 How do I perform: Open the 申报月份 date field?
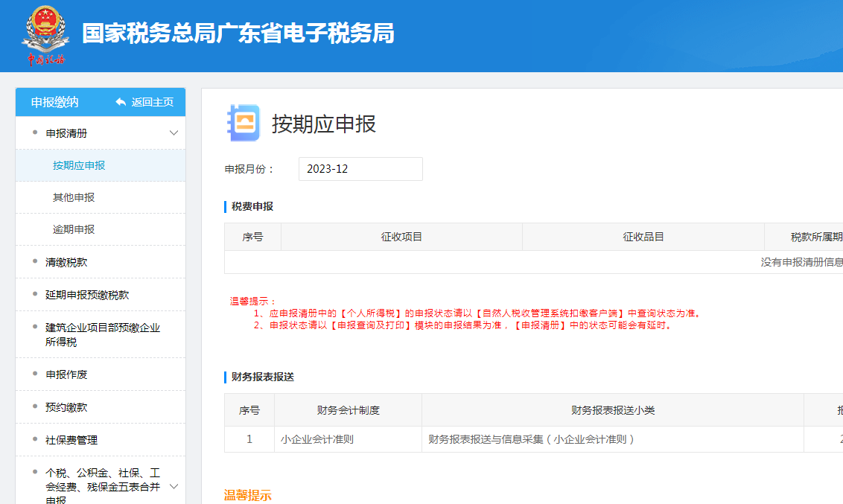coord(360,169)
